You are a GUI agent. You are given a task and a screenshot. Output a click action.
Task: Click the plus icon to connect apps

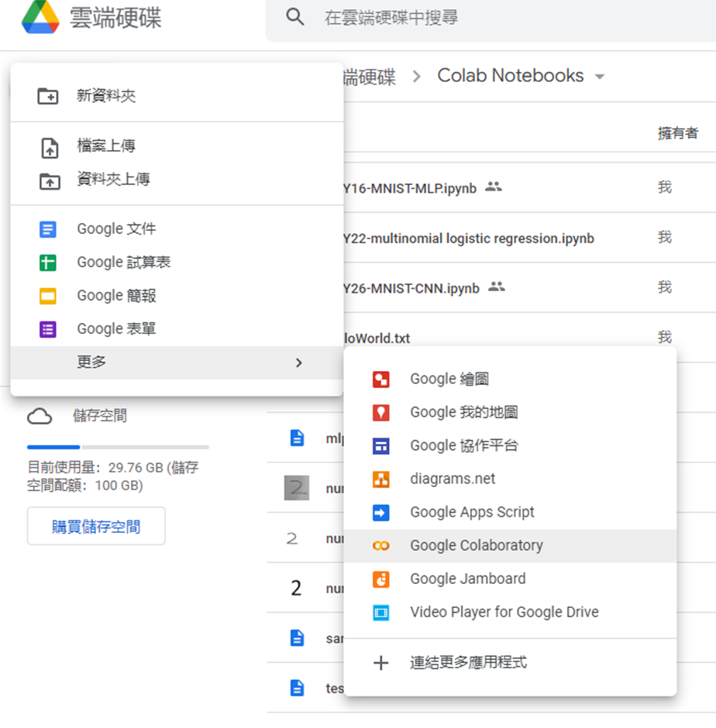click(x=381, y=663)
